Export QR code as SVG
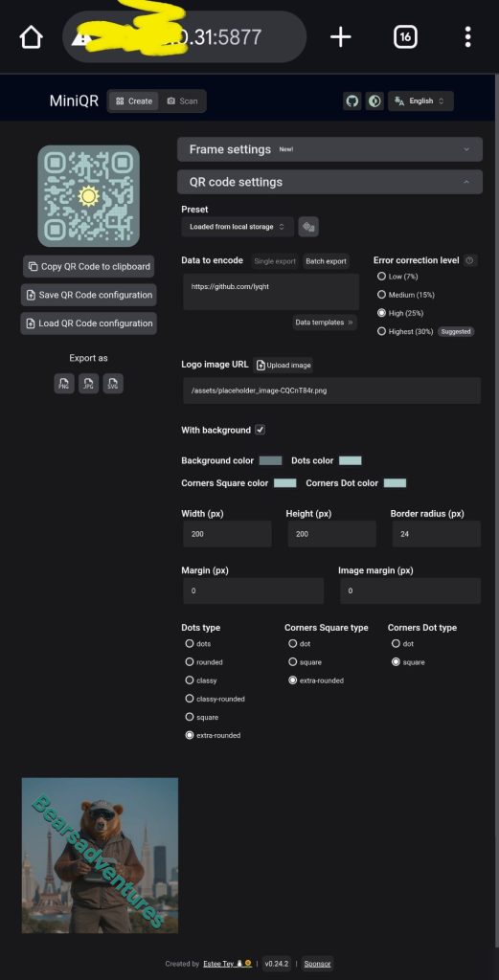The image size is (499, 980). (x=113, y=384)
